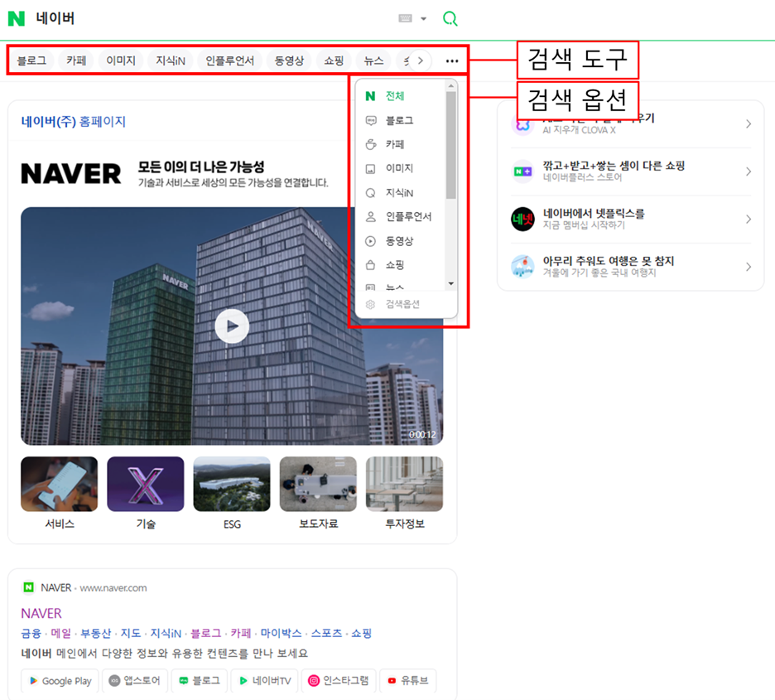Select the 쇼핑 tab in search tools

coord(334,60)
